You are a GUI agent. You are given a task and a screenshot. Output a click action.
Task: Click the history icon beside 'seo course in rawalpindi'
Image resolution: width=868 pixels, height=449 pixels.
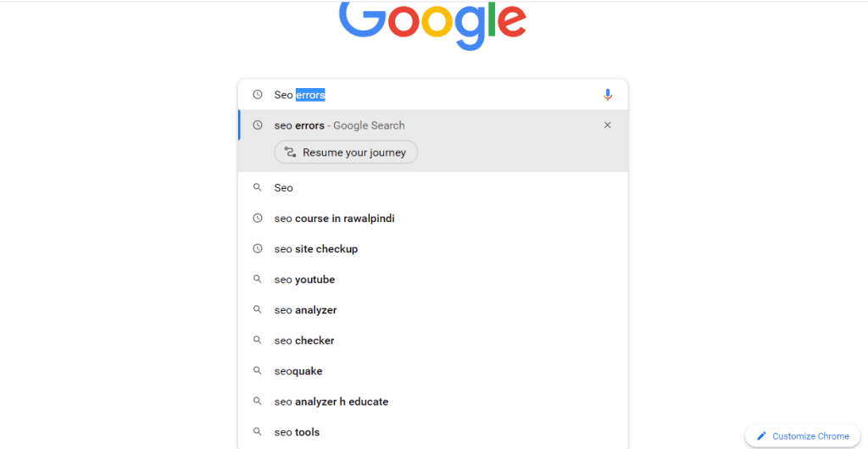(258, 219)
